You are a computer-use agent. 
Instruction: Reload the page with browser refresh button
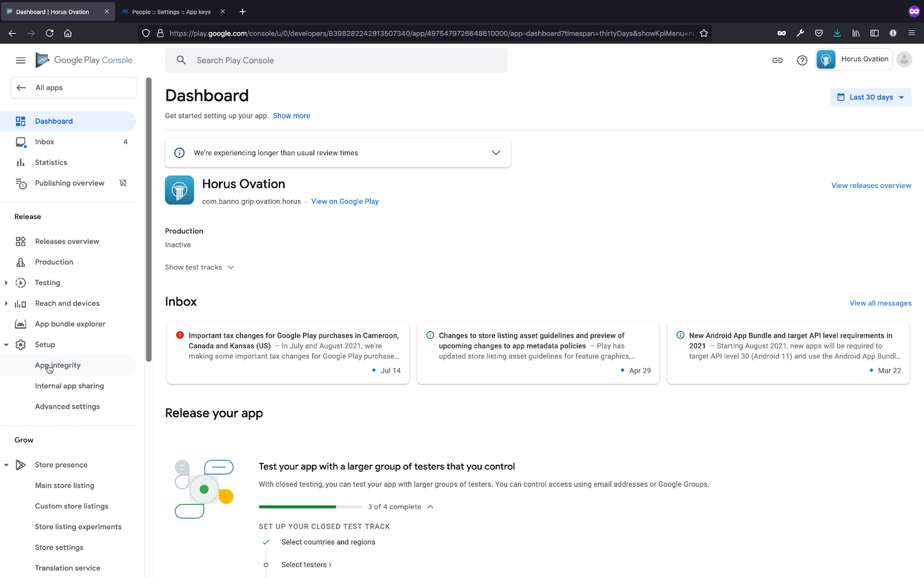pos(50,33)
